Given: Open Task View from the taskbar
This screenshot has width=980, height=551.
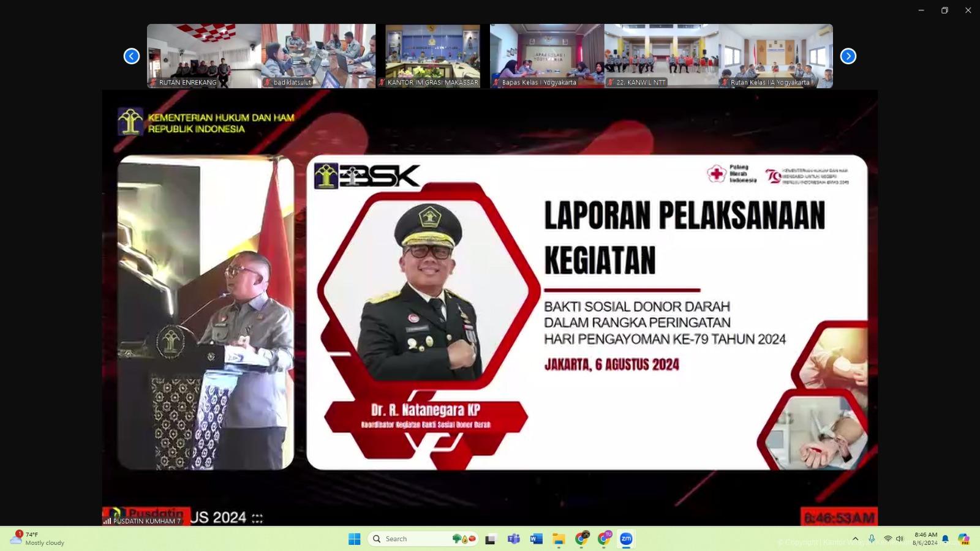Looking at the screenshot, I should [490, 539].
